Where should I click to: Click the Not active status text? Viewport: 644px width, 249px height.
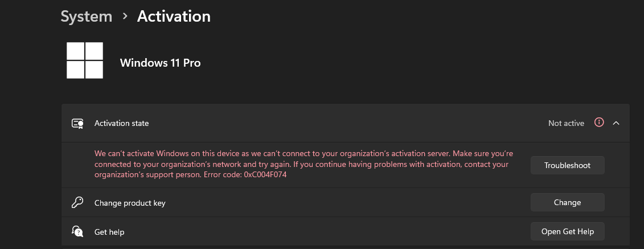pyautogui.click(x=566, y=123)
